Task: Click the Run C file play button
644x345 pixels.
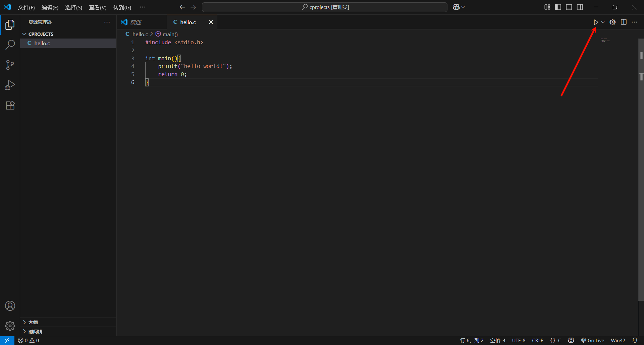Action: pos(596,22)
